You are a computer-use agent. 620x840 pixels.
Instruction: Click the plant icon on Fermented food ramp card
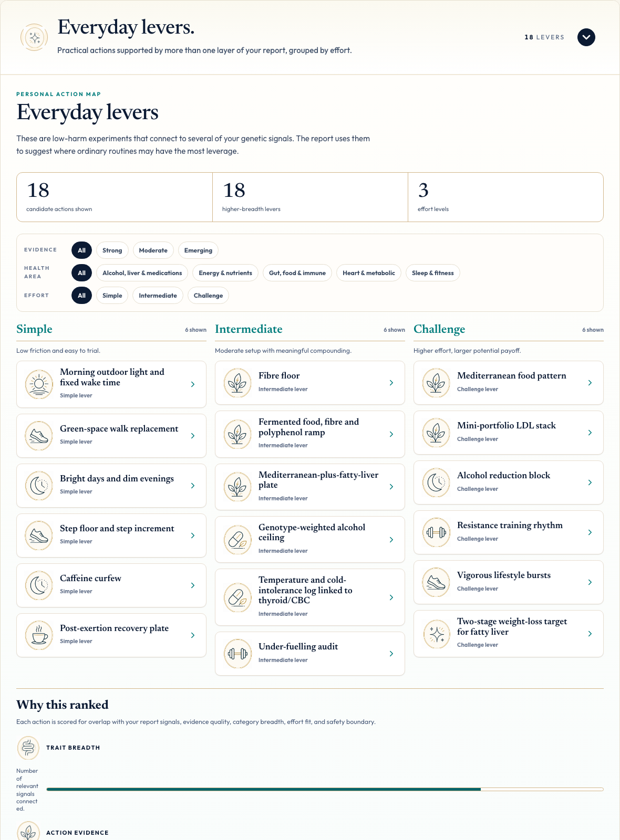click(237, 434)
